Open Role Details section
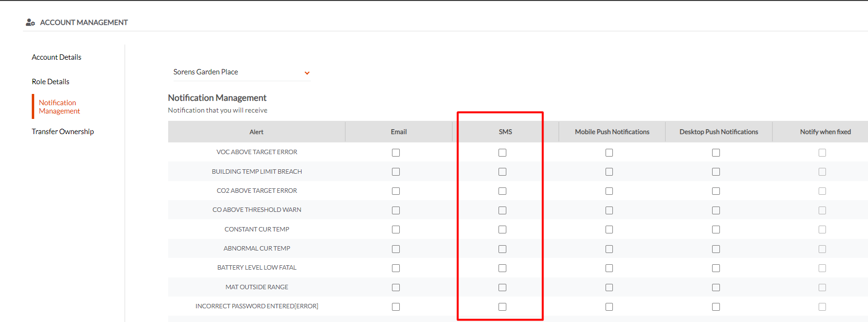Screen dimensions: 868x322 tap(51, 82)
